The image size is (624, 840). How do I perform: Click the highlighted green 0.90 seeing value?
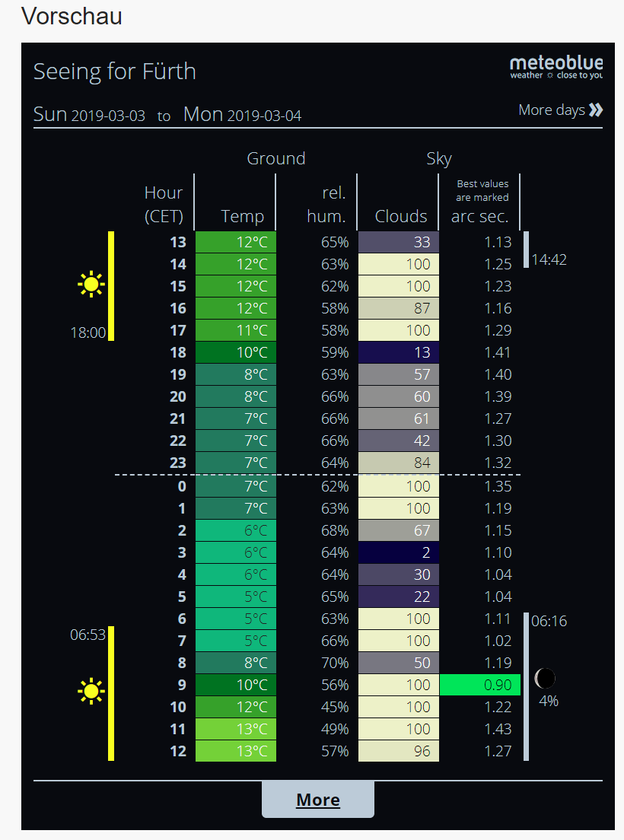click(x=479, y=685)
